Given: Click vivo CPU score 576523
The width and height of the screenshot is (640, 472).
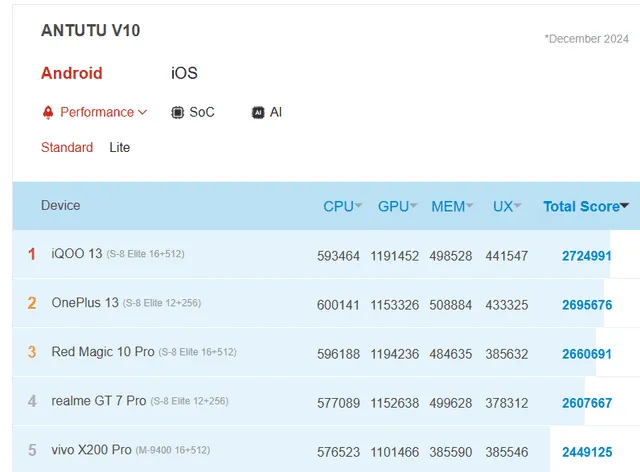Looking at the screenshot, I should [x=338, y=452].
